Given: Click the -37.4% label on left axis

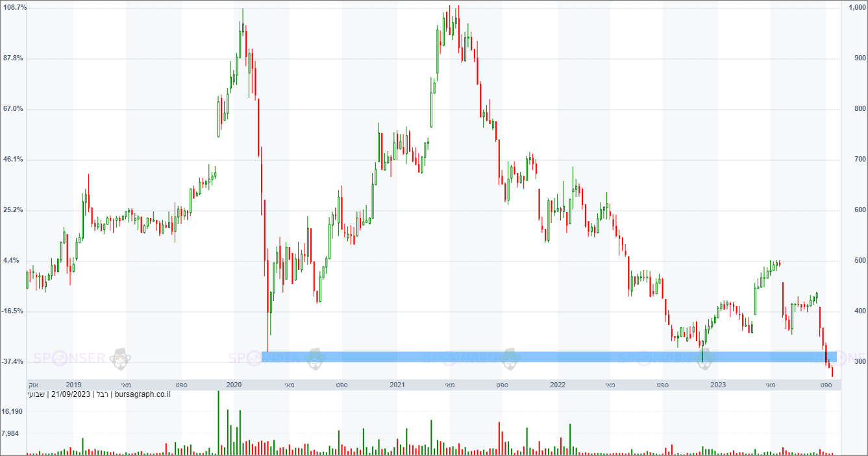Looking at the screenshot, I should point(13,362).
